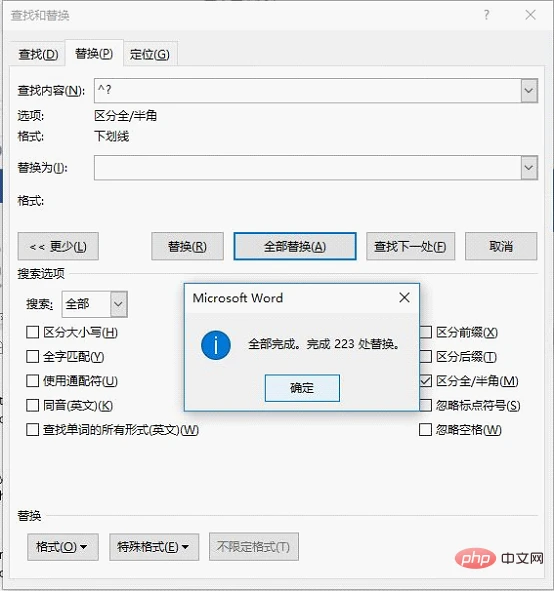Close the Find and Replace dialog
Viewport: 554px width, 591px height.
(x=530, y=15)
